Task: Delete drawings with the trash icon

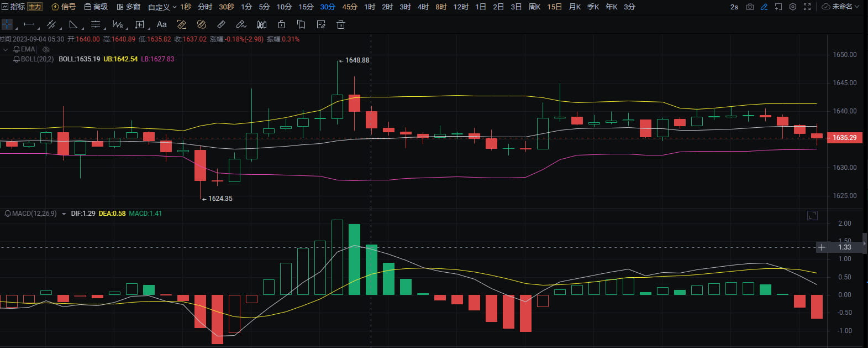Action: pyautogui.click(x=341, y=24)
